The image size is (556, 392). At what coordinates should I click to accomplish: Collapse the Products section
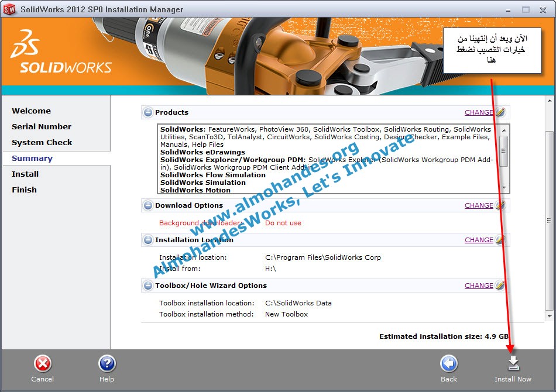point(148,112)
